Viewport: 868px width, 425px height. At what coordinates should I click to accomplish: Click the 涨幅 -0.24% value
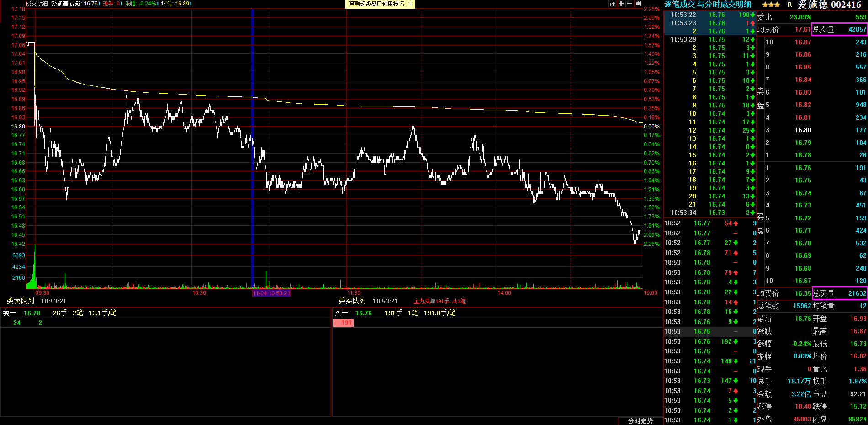[x=801, y=344]
